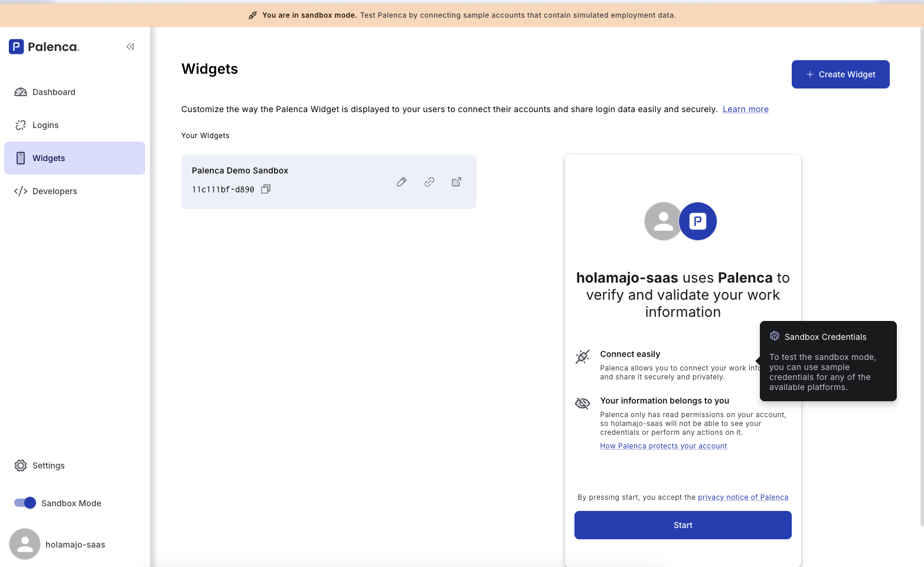Click the crossed-out eye privacy icon
The width and height of the screenshot is (924, 567).
coord(582,404)
